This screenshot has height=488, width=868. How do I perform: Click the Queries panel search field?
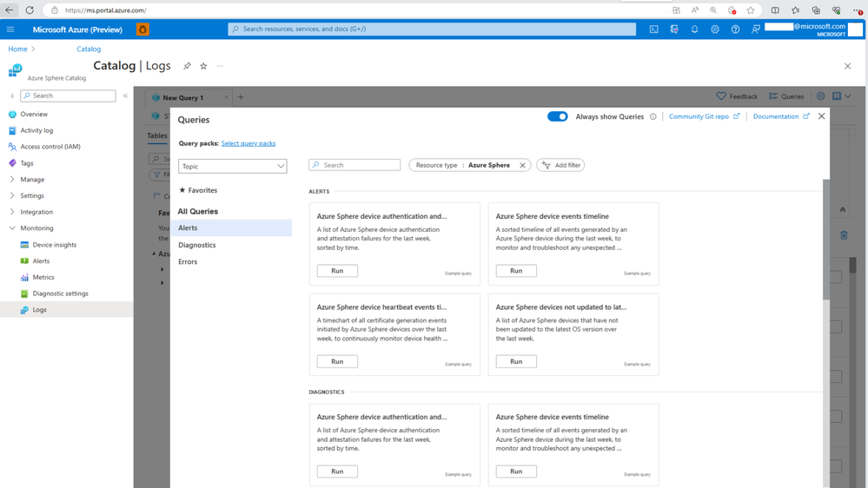coord(354,165)
